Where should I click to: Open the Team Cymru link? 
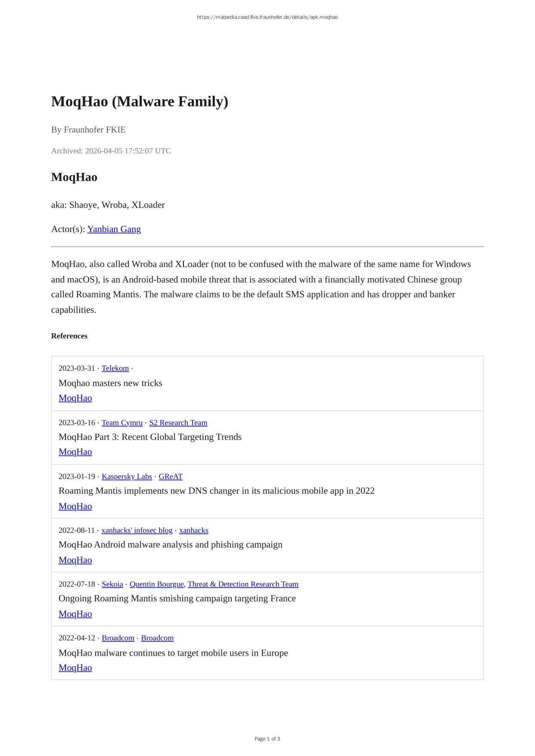pos(122,423)
